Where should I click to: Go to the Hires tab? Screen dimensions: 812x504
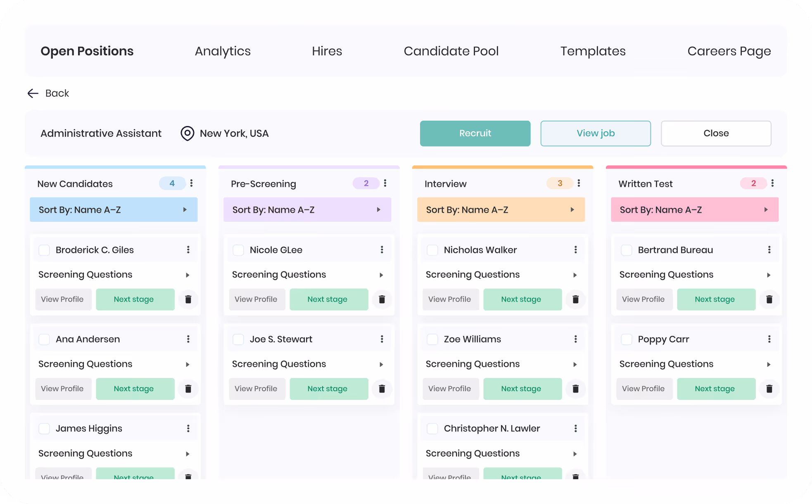tap(327, 51)
